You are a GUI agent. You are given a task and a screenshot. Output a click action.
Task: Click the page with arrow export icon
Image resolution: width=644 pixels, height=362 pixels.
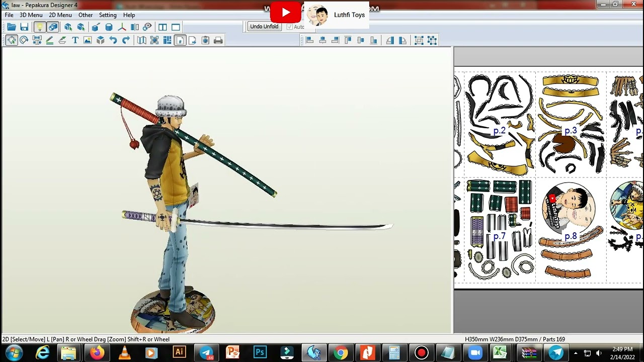(x=193, y=40)
